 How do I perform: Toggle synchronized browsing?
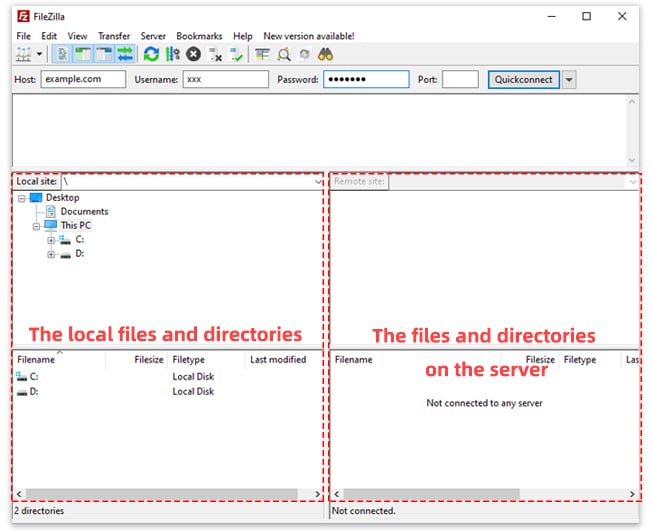[305, 54]
